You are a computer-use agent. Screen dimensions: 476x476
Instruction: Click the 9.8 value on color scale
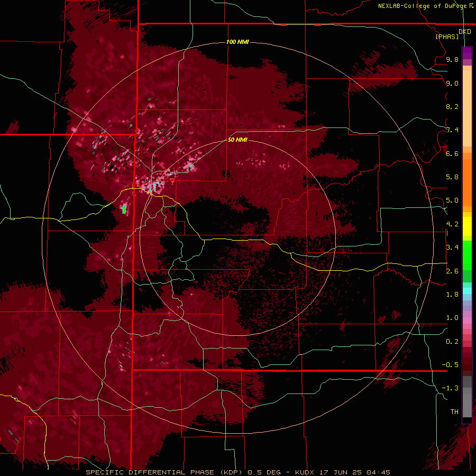click(x=452, y=60)
